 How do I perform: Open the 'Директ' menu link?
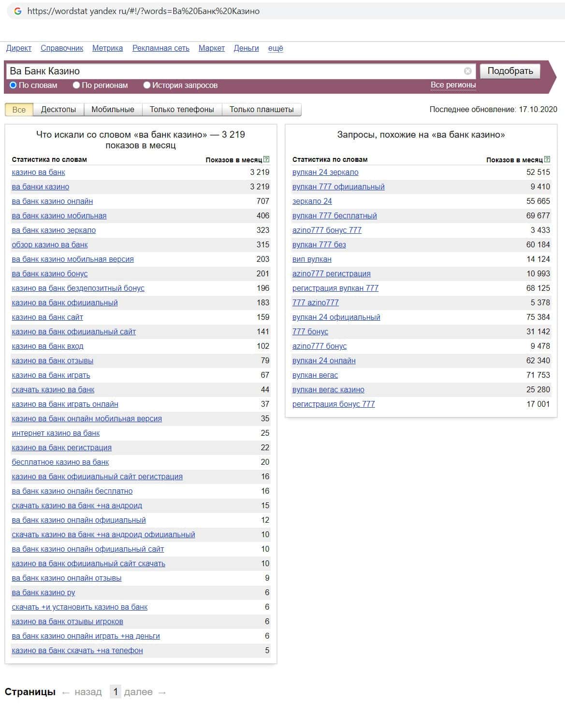click(19, 48)
